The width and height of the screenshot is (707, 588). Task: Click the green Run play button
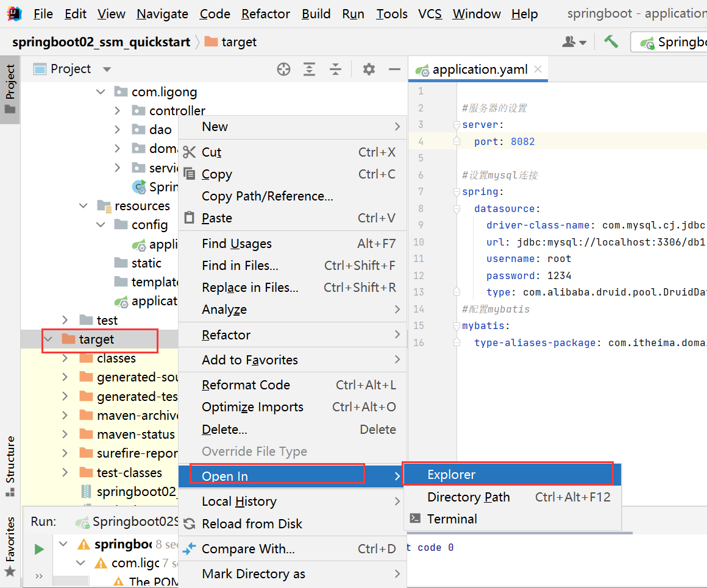pos(39,549)
